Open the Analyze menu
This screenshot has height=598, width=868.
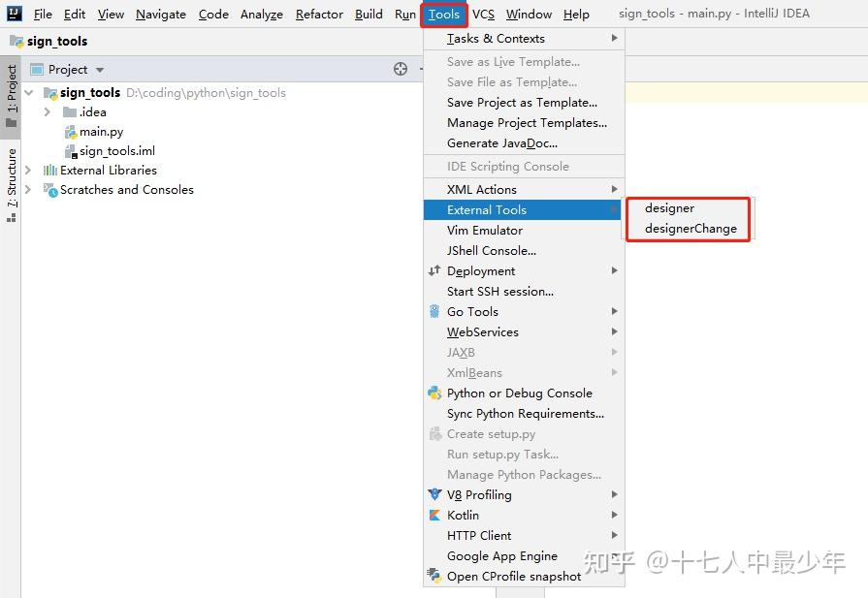pos(261,15)
